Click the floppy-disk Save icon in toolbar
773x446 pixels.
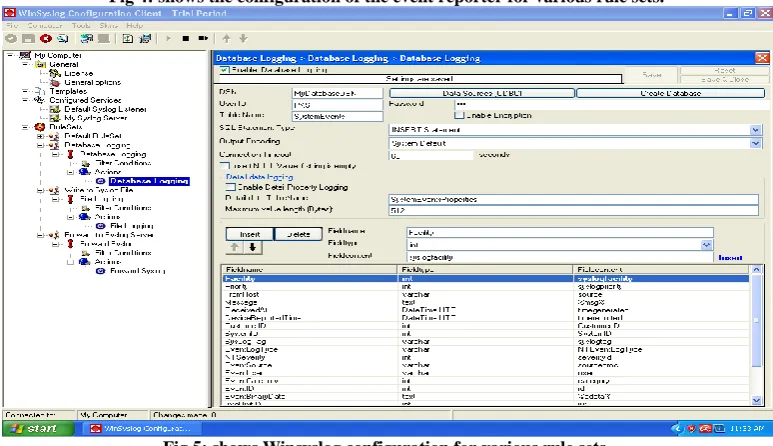click(x=28, y=38)
